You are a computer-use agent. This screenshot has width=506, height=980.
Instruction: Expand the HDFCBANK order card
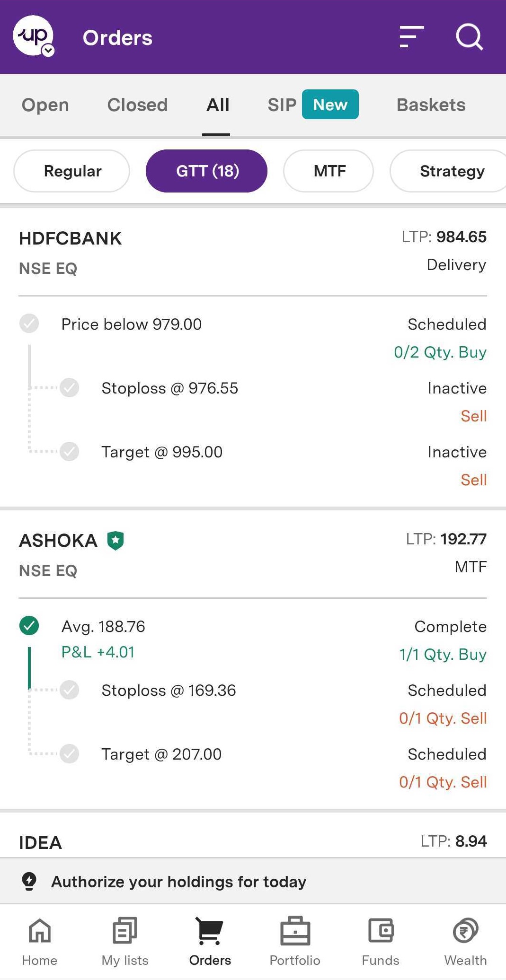click(x=252, y=252)
